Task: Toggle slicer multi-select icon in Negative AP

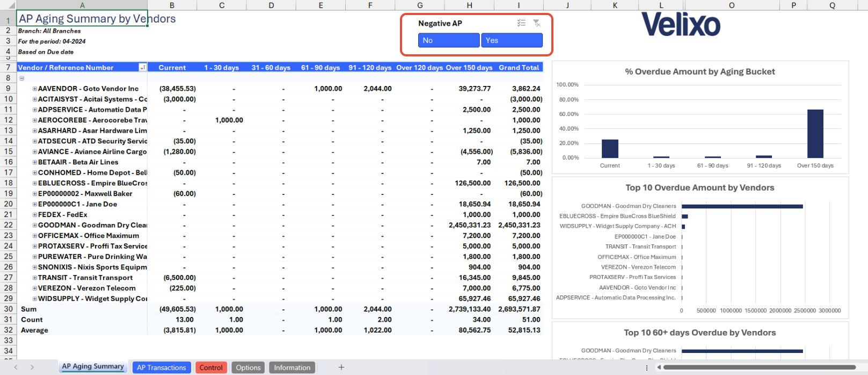Action: [521, 23]
